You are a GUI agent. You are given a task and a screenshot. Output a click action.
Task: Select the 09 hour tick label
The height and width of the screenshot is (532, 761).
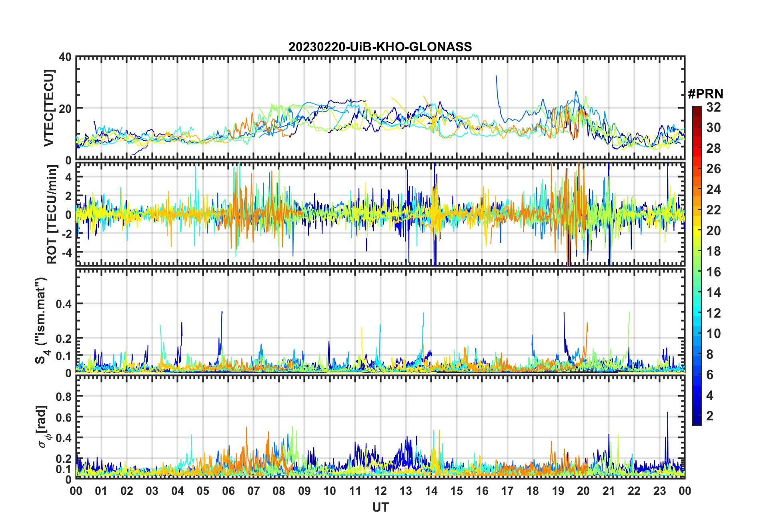[x=304, y=491]
